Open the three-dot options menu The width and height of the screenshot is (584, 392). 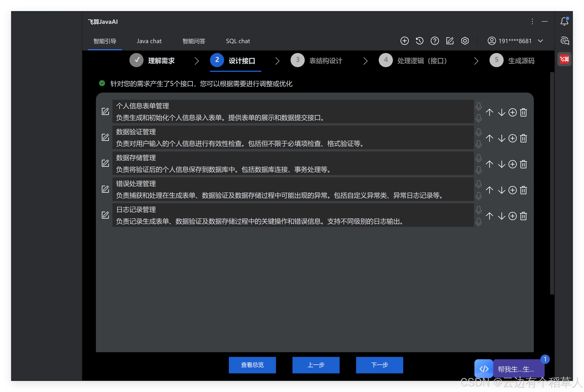532,21
